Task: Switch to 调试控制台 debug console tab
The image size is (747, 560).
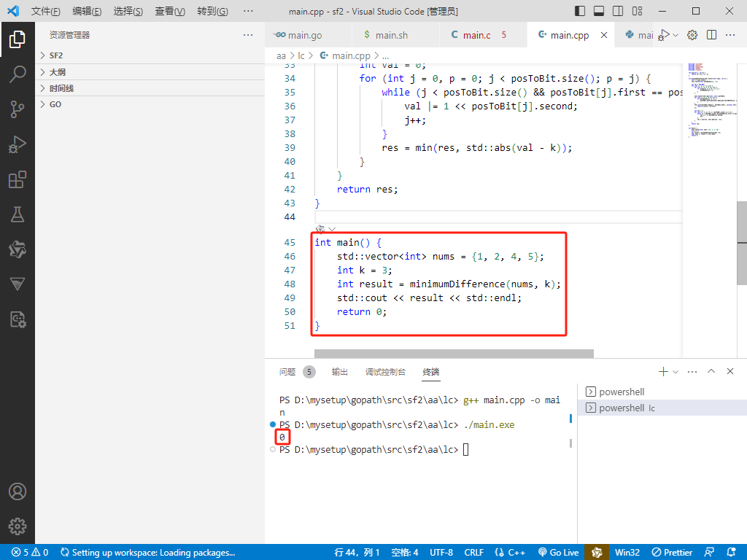Action: click(385, 372)
